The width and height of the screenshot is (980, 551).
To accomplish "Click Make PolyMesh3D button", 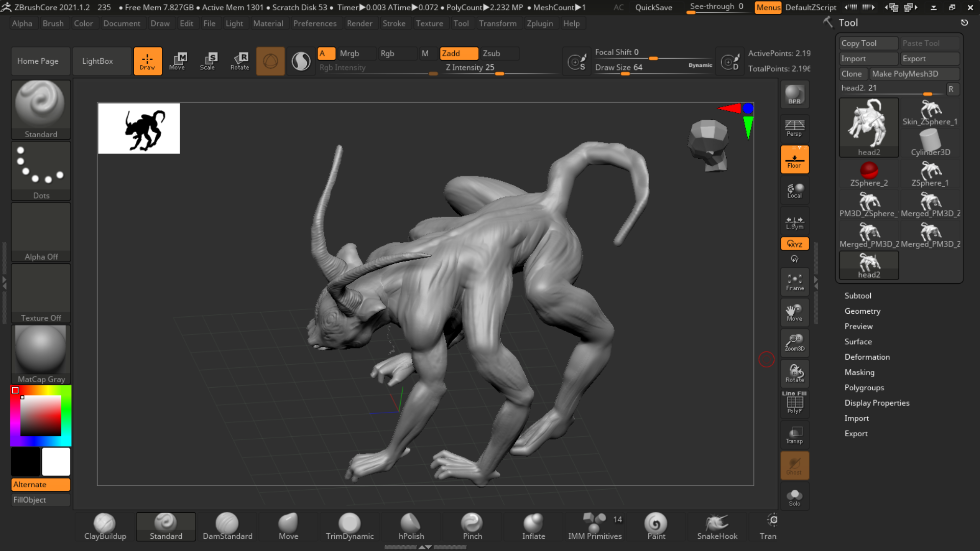I will point(904,73).
